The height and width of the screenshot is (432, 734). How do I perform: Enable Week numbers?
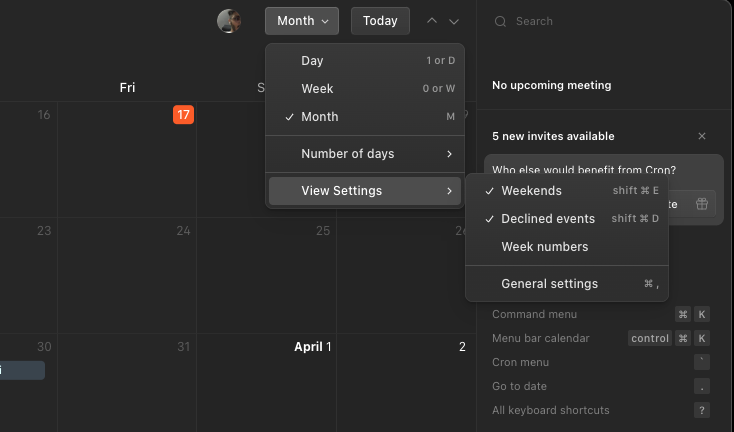click(x=567, y=247)
